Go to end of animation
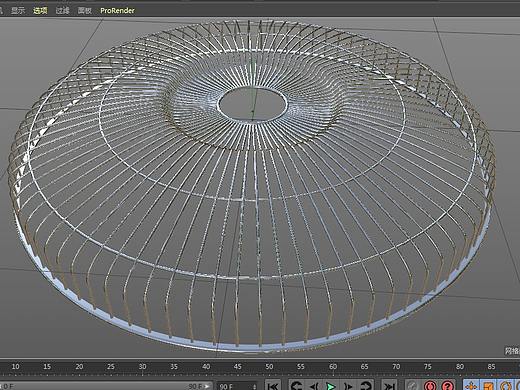Screen dimensions: 520x390 (389, 386)
